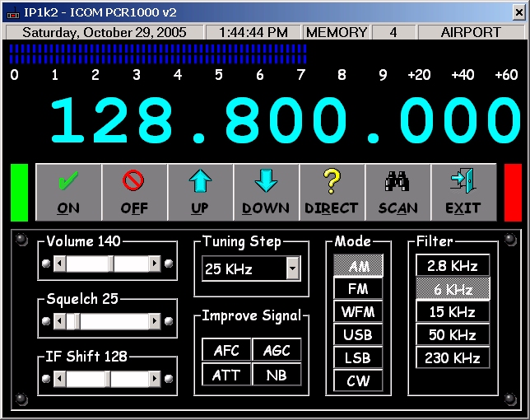Image resolution: width=530 pixels, height=420 pixels.
Task: Increase volume with the right scroll arrow
Action: [x=155, y=264]
